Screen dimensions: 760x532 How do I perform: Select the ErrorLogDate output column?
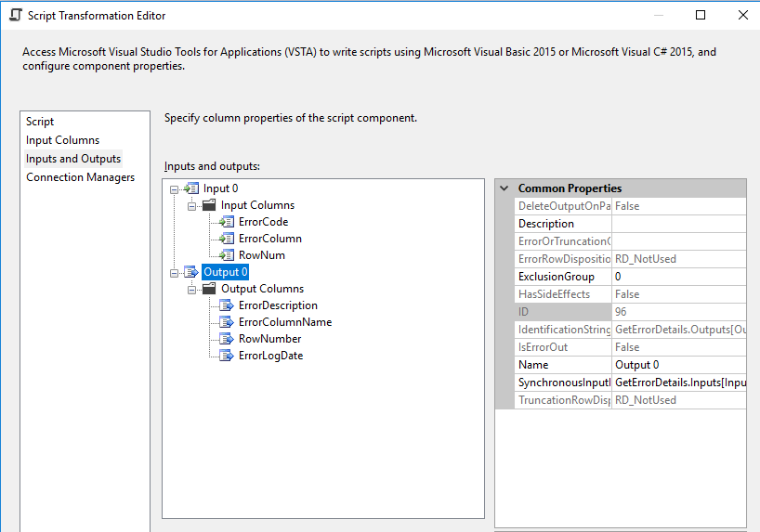click(x=271, y=356)
